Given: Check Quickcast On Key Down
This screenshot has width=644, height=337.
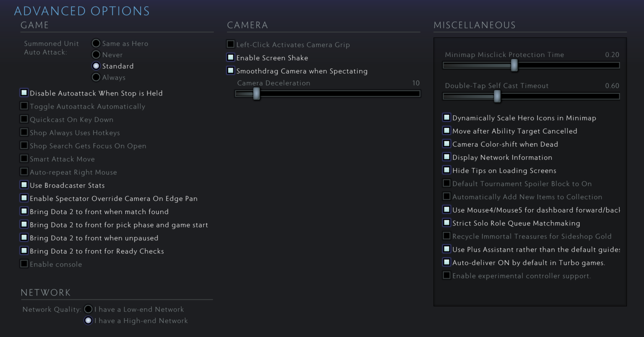Looking at the screenshot, I should (x=24, y=119).
